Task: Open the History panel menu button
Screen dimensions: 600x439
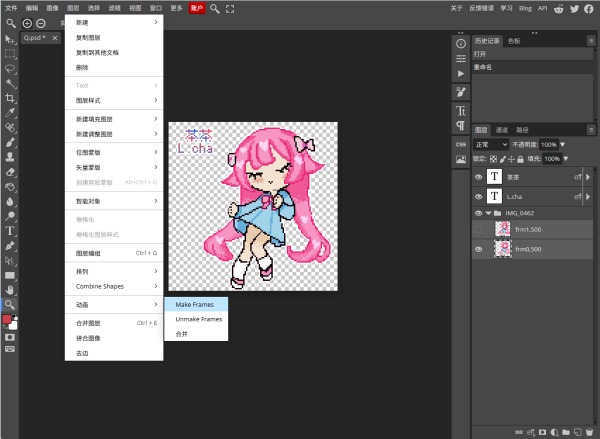Action: click(591, 41)
